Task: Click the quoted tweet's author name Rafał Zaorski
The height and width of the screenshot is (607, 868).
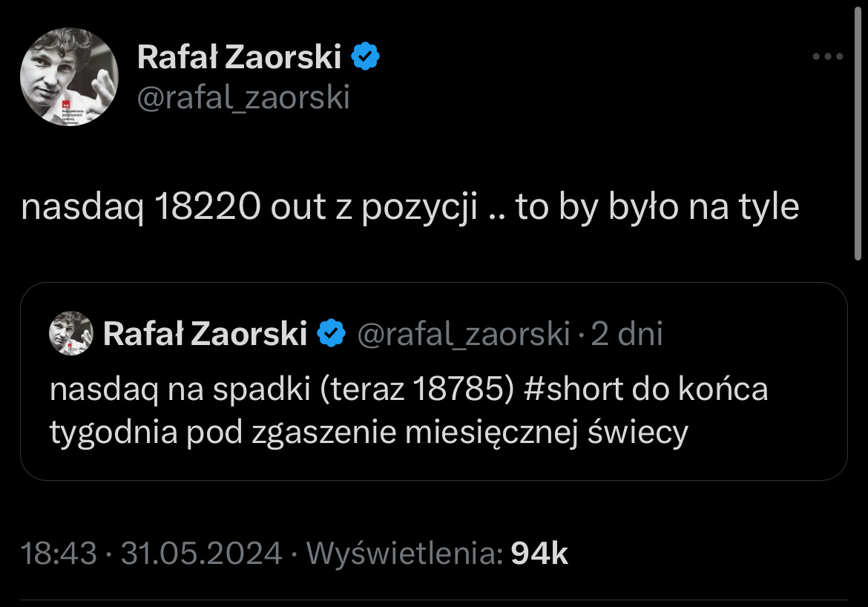Action: 205,335
